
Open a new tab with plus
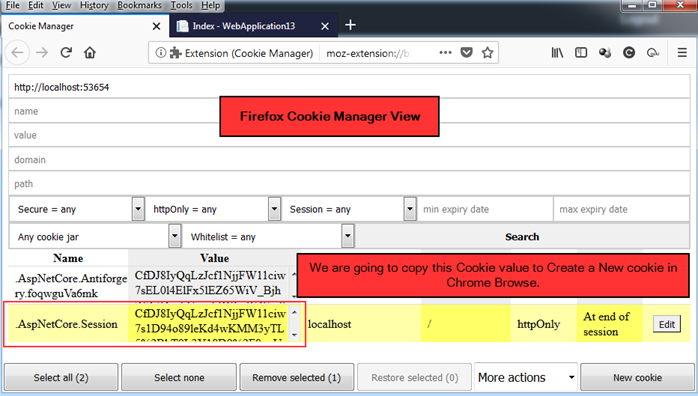(x=350, y=25)
